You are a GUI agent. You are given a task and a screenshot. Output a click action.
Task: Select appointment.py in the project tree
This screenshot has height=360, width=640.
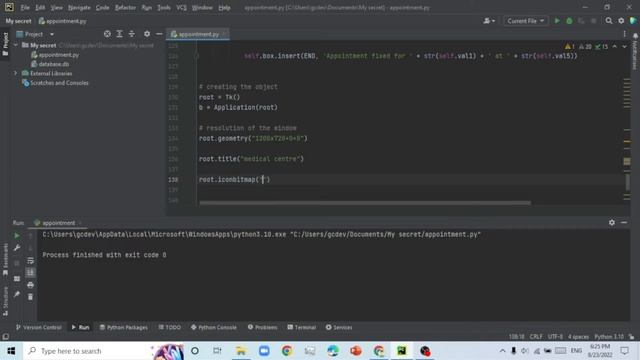click(x=58, y=55)
